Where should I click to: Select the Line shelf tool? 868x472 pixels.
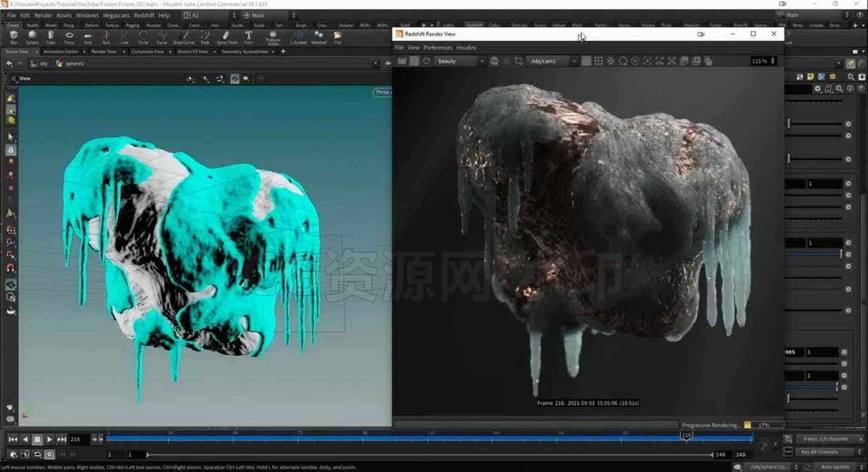tap(125, 37)
